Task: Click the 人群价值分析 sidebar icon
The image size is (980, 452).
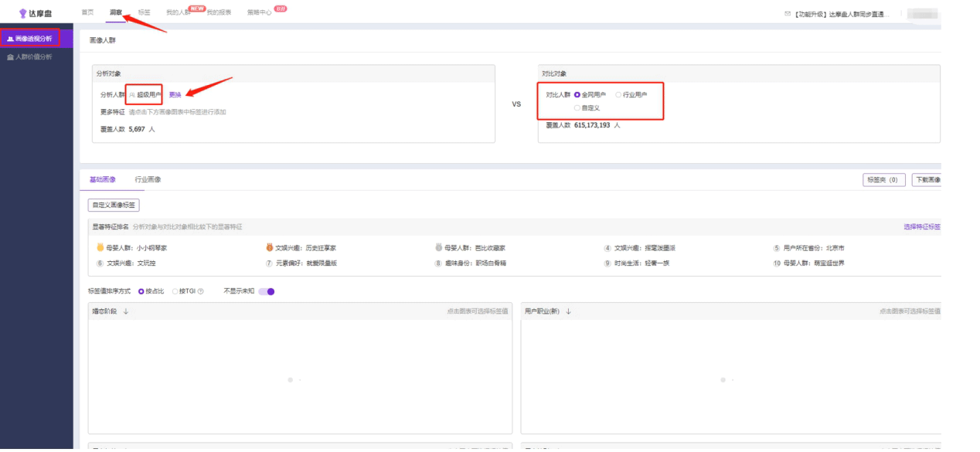Action: [x=10, y=57]
